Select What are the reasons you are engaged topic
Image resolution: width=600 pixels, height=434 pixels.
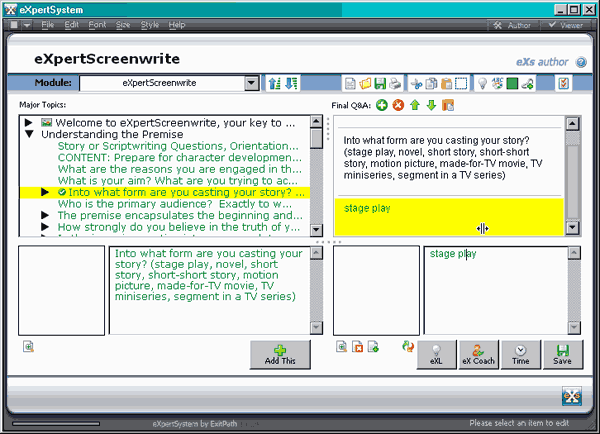(179, 169)
